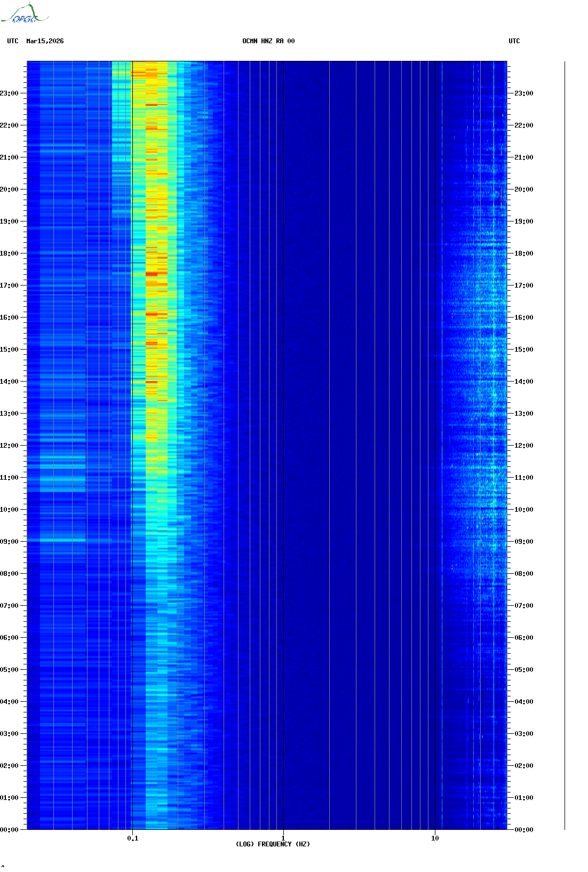Click the Mar15,2026 date label

pyautogui.click(x=45, y=41)
